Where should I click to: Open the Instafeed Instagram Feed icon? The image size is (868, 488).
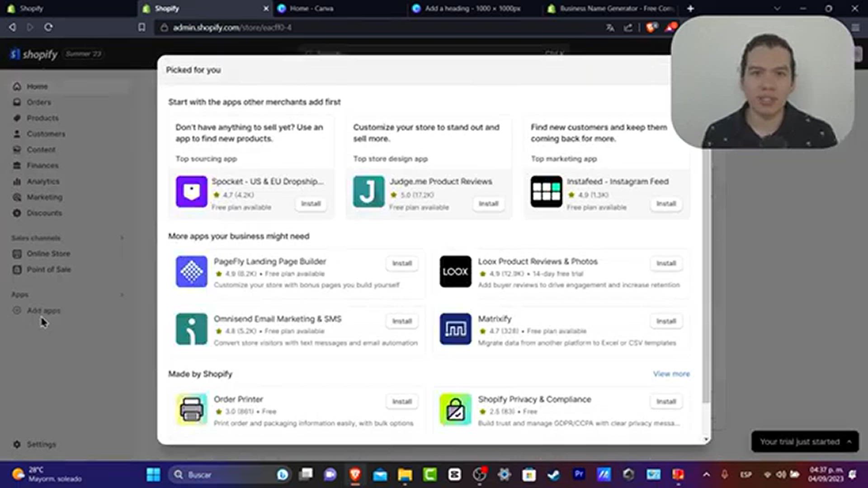(x=546, y=192)
